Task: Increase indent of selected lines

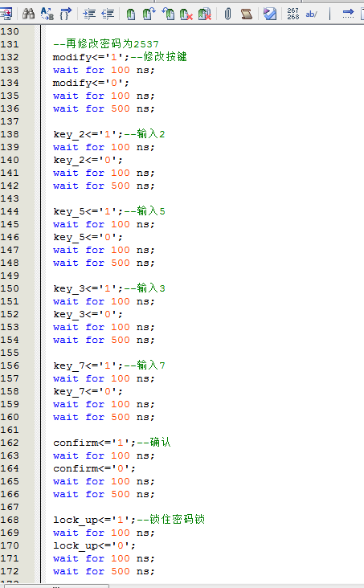Action: [89, 14]
